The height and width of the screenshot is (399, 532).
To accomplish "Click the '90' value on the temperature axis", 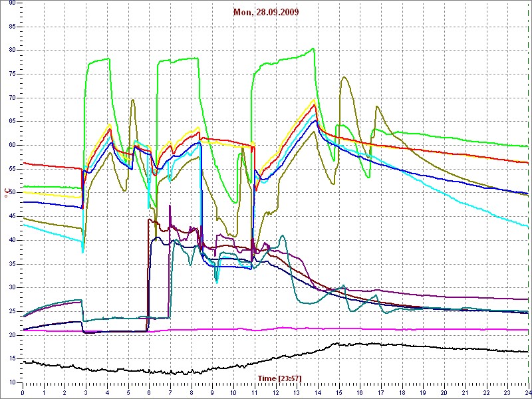I will coord(11,3).
